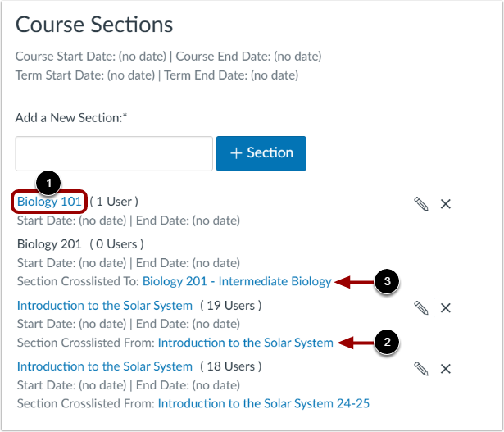The image size is (504, 432).
Task: Click the Biology 201 section name
Action: pos(49,243)
